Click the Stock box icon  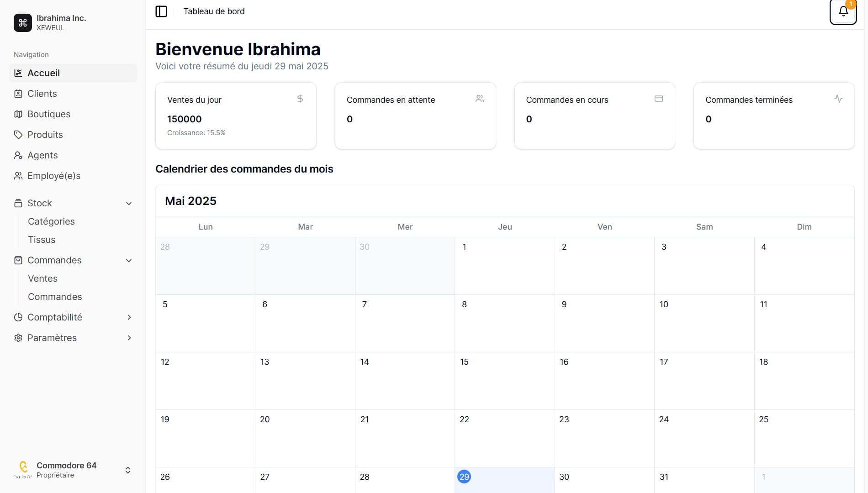point(18,203)
